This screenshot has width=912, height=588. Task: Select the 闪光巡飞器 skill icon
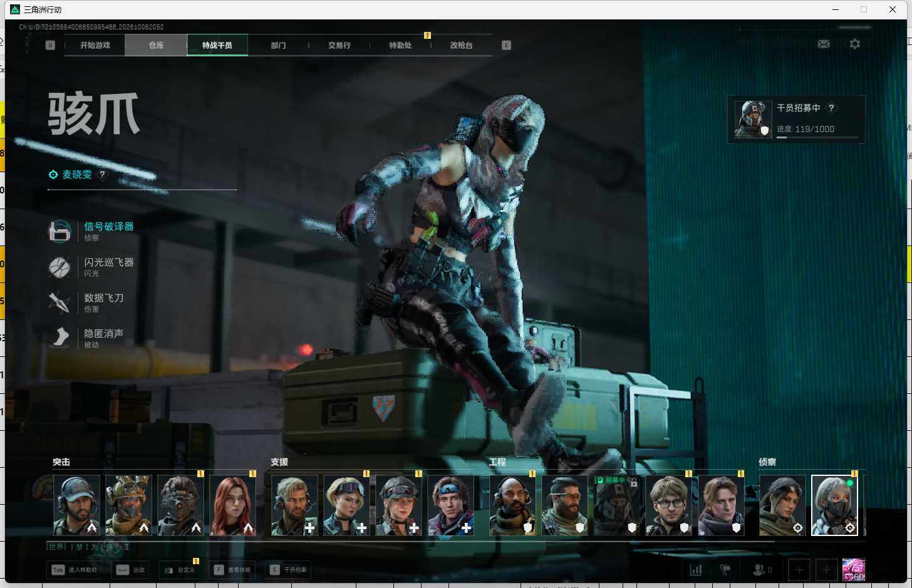[x=60, y=267]
